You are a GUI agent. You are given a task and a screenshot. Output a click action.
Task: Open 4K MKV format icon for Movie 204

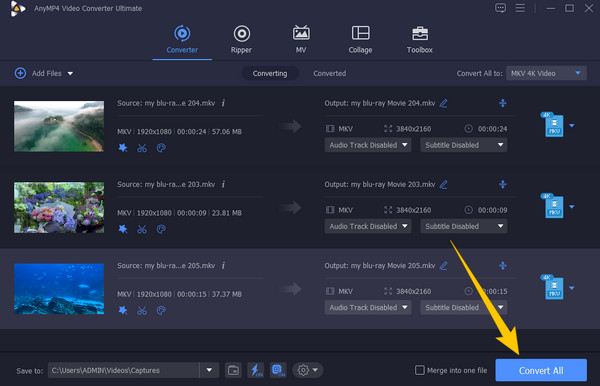point(553,125)
